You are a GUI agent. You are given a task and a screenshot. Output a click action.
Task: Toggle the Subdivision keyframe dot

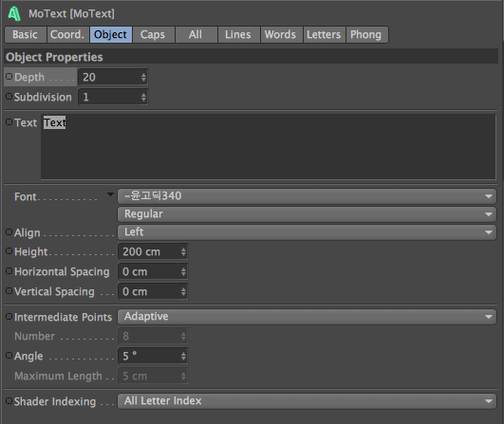tap(9, 97)
